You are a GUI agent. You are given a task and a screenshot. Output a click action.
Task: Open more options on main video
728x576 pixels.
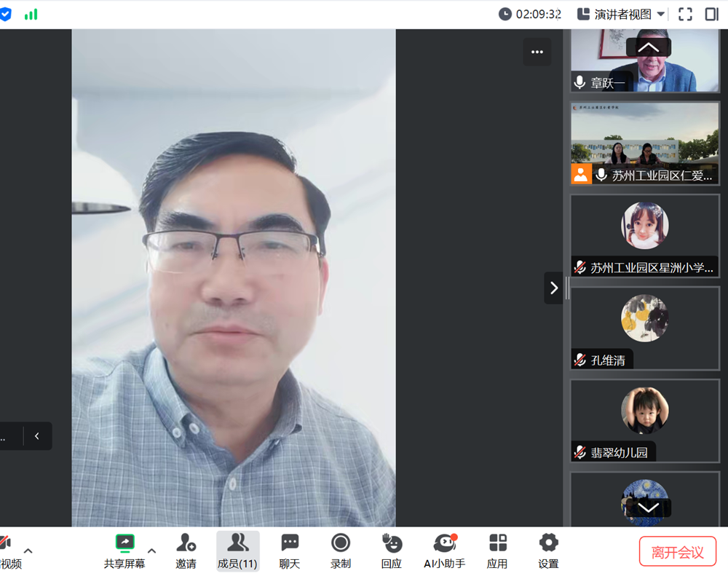pos(537,52)
